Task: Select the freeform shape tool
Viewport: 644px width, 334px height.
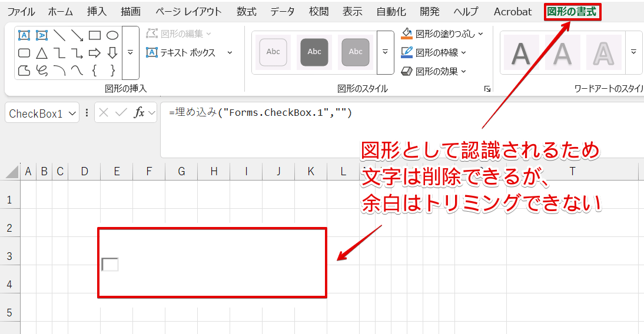Action: point(24,71)
